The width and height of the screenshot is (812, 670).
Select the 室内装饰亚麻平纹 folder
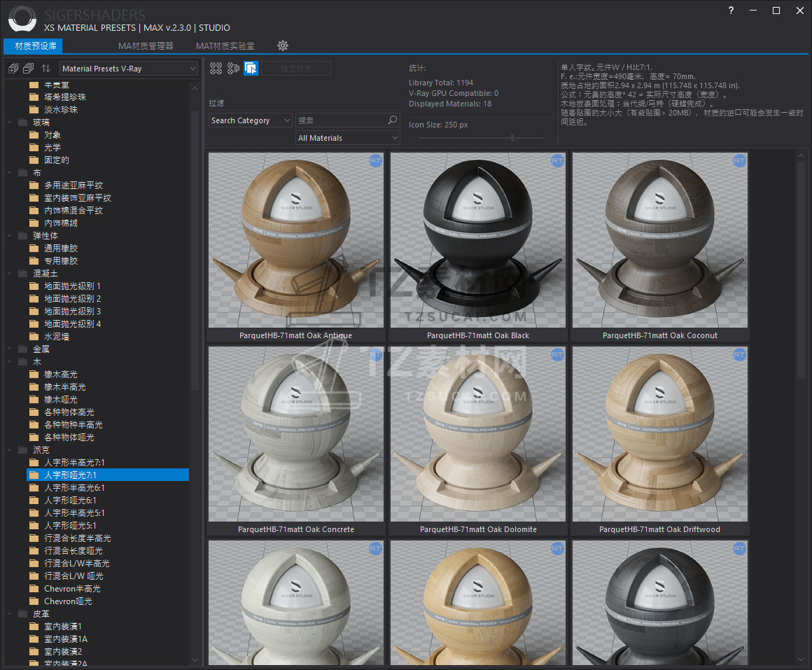coord(77,198)
